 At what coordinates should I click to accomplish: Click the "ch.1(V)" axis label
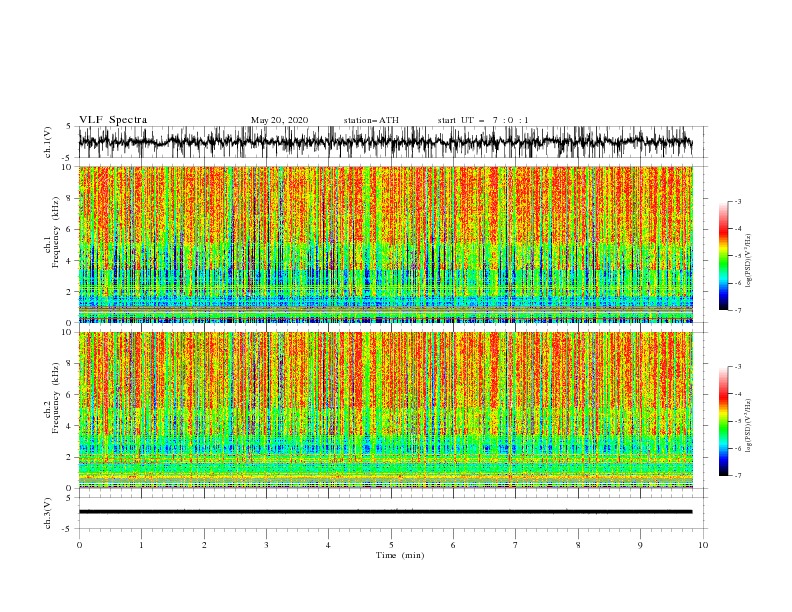click(48, 142)
